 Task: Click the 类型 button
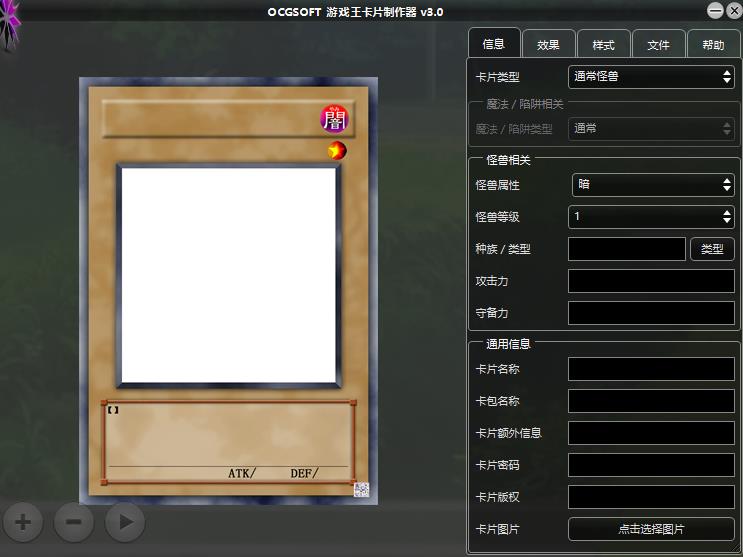pyautogui.click(x=712, y=249)
